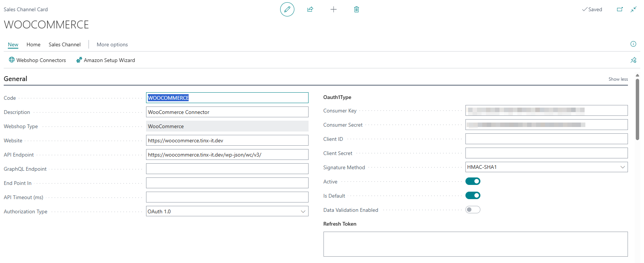Click the Oauth1Type heading
This screenshot has width=644, height=263.
point(337,97)
